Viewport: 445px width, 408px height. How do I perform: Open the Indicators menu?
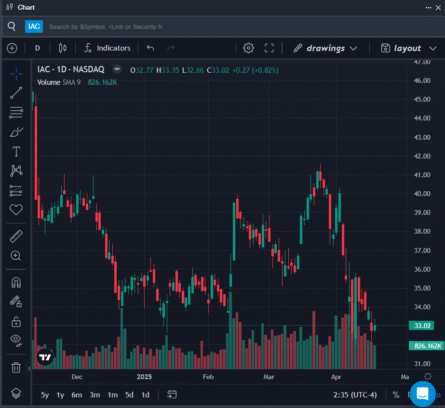pyautogui.click(x=107, y=48)
